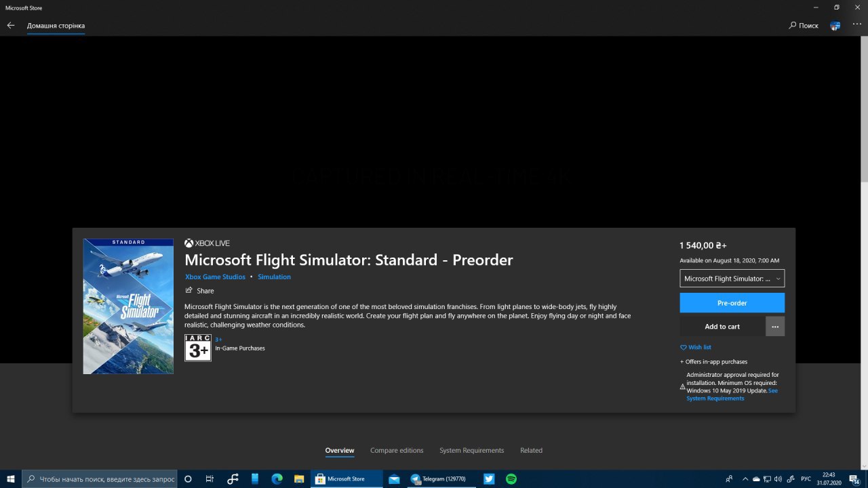868x488 pixels.
Task: Open the Xbox Game Studios publisher link
Action: pyautogui.click(x=215, y=277)
